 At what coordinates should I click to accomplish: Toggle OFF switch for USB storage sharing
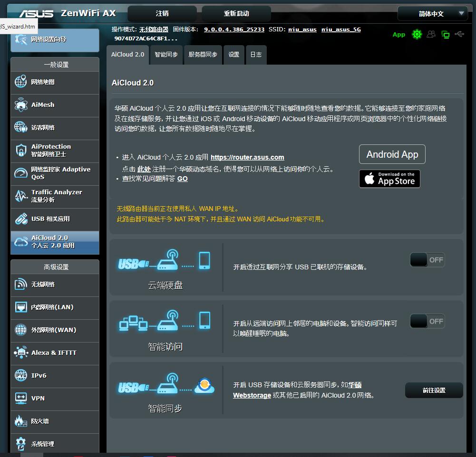[427, 259]
